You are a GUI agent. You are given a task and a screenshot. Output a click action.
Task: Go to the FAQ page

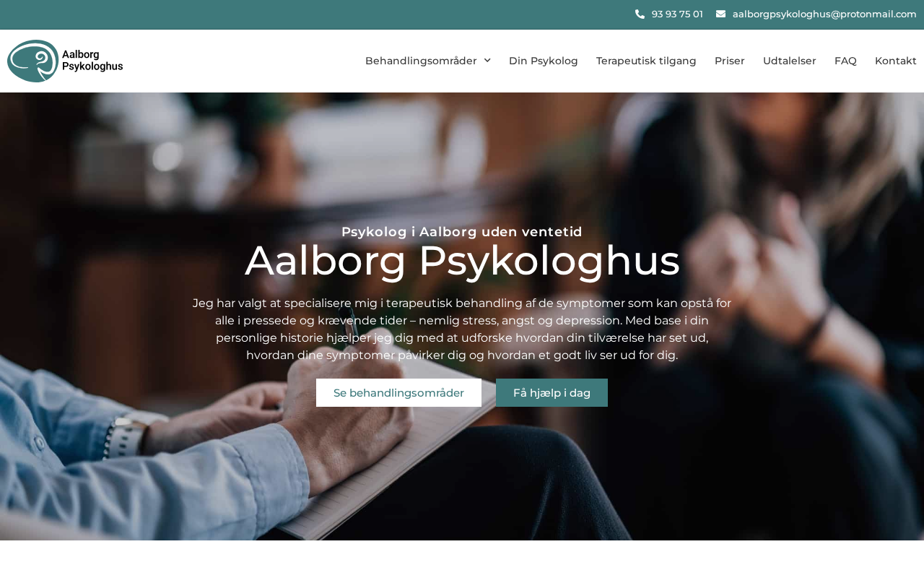click(x=845, y=61)
